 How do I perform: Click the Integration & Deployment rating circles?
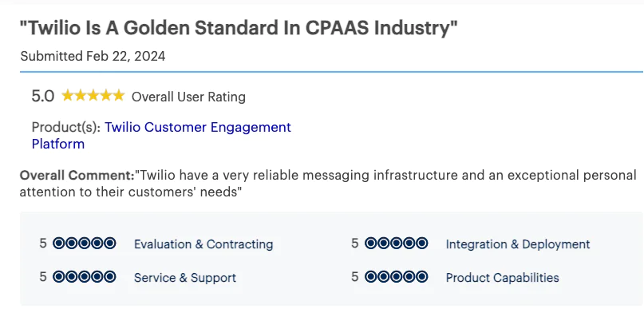[396, 244]
